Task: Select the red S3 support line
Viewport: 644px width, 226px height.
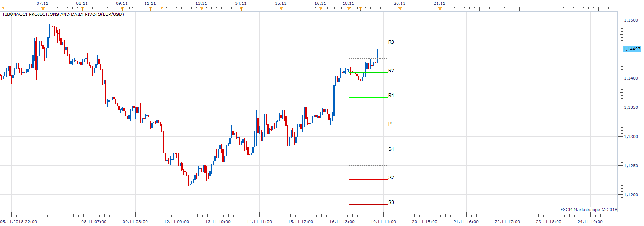Action: click(x=368, y=204)
